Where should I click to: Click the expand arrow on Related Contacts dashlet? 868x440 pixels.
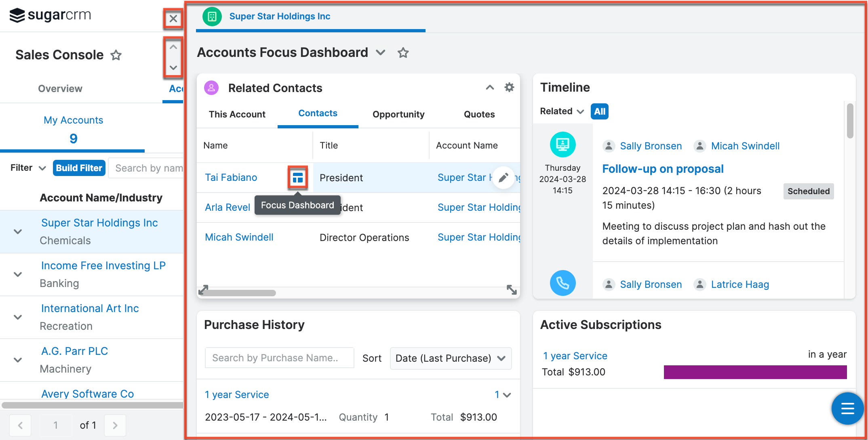[511, 290]
